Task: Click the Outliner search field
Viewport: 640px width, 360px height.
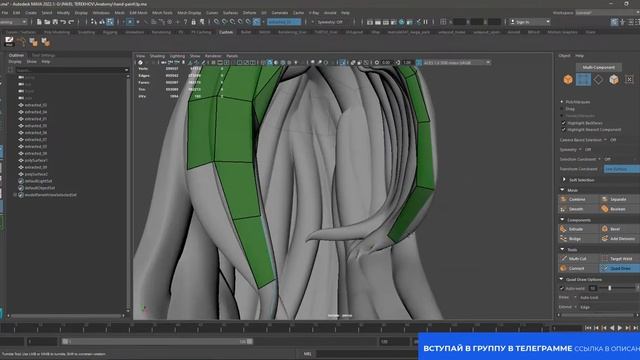Action: [x=72, y=70]
